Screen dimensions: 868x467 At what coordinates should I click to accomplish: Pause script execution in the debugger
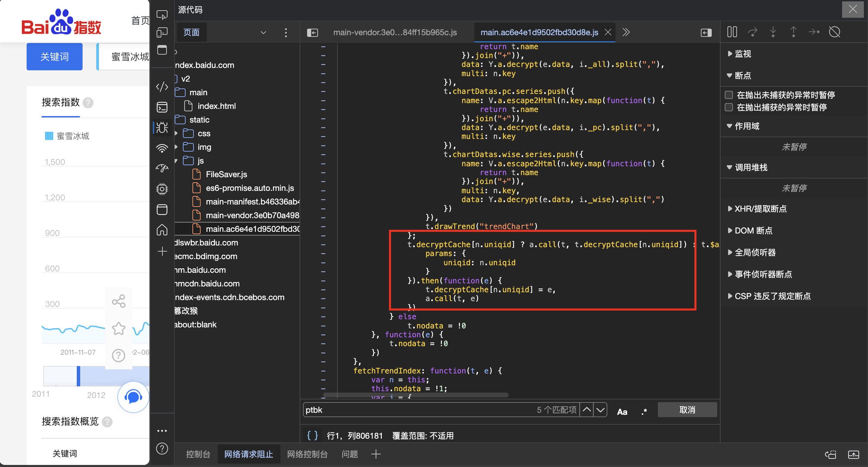click(x=732, y=31)
